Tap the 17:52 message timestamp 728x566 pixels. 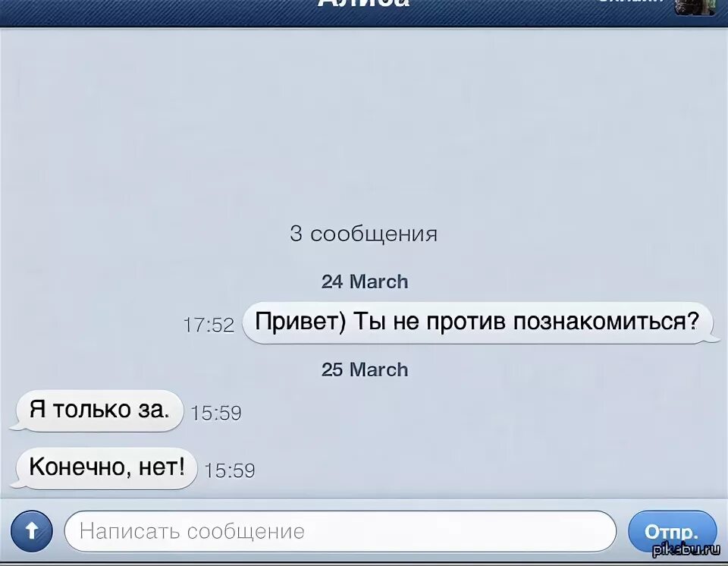tap(209, 325)
